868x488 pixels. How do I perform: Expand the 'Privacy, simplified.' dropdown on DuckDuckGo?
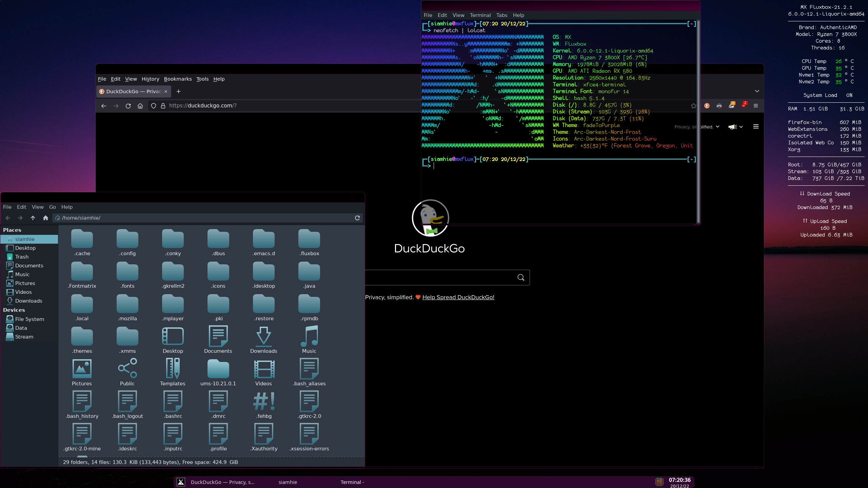[717, 127]
